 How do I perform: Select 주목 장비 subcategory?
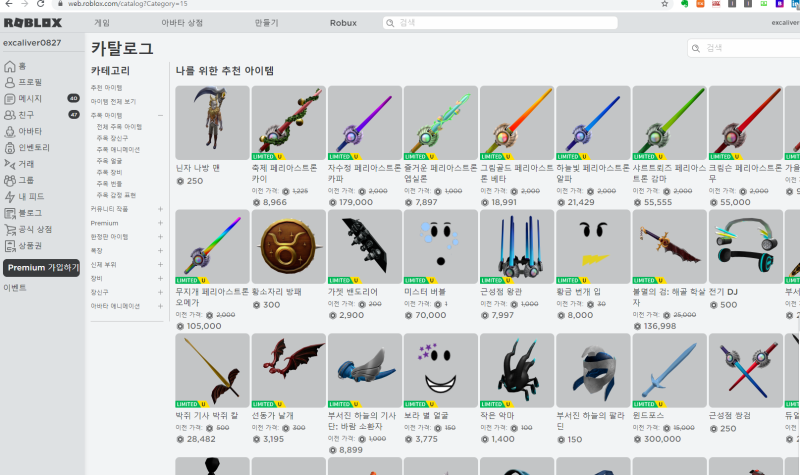tap(109, 172)
